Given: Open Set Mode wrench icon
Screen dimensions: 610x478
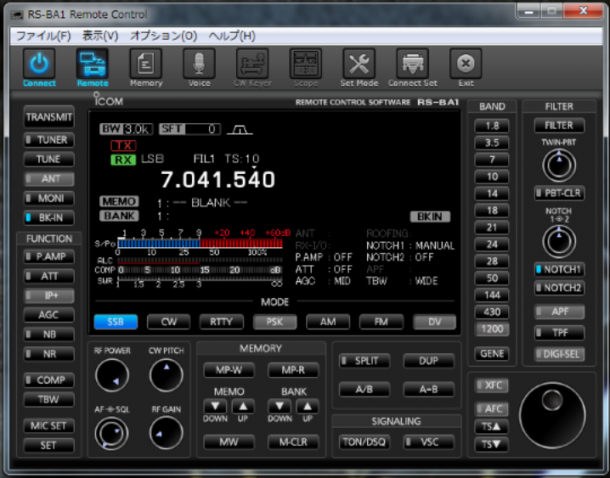Looking at the screenshot, I should point(359,63).
